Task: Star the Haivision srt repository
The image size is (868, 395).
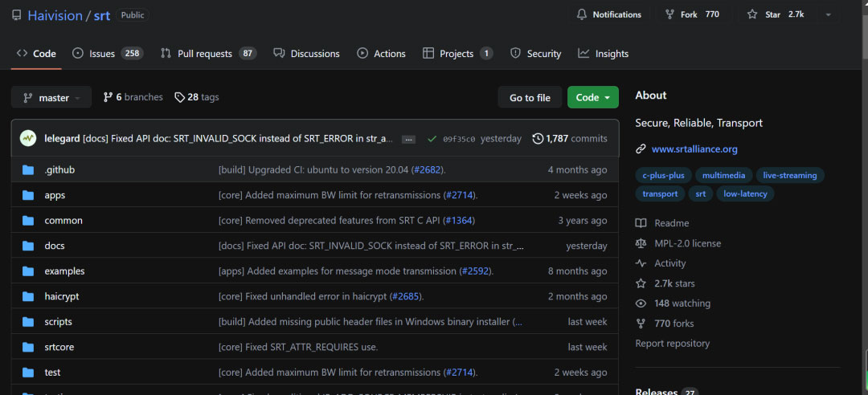Action: click(x=772, y=14)
